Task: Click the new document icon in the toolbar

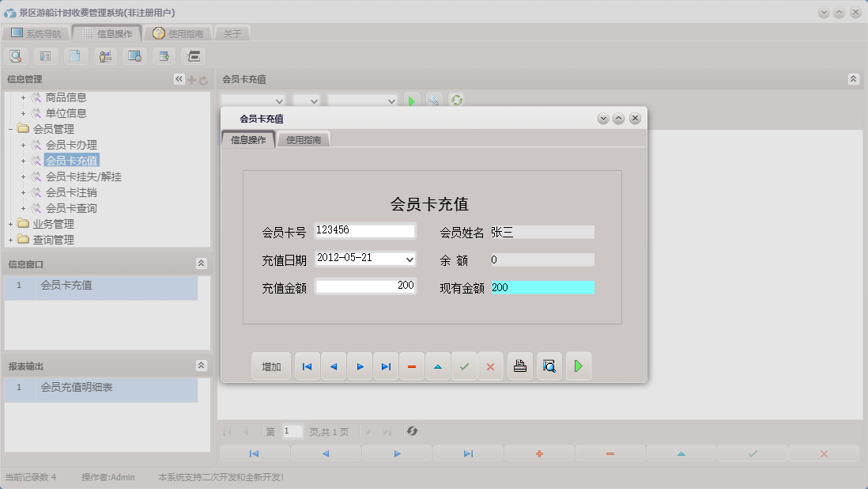Action: coord(75,56)
